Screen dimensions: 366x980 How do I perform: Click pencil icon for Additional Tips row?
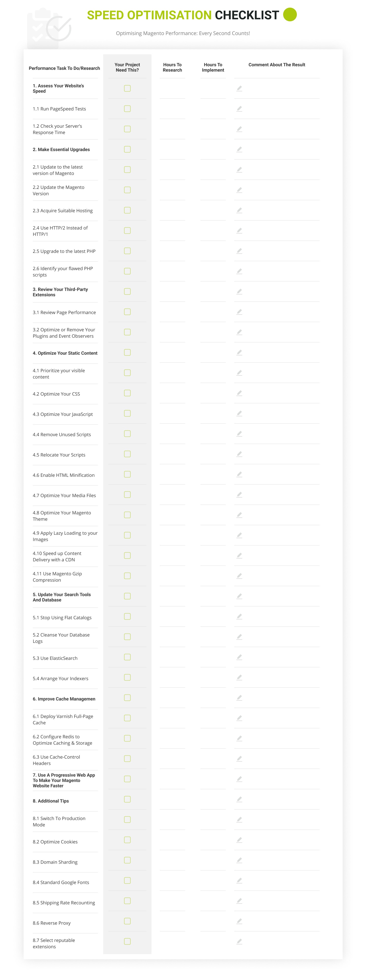tap(239, 799)
